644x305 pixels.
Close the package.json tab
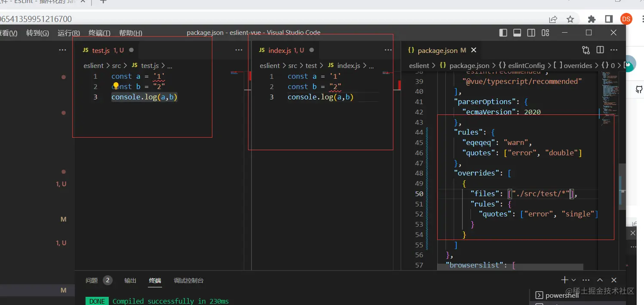click(474, 50)
